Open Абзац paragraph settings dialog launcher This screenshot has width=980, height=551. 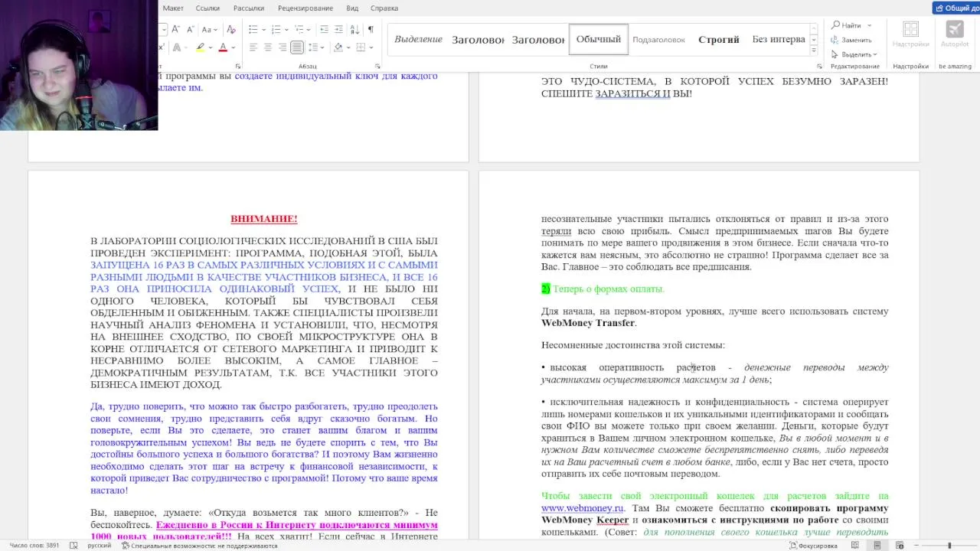(378, 67)
